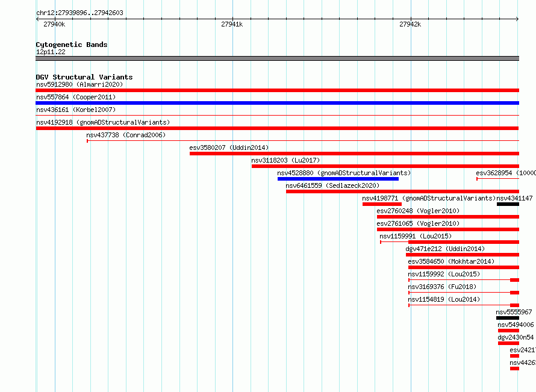Select the black bar under nsv4341147
Image resolution: width=536 pixels, height=392 pixels.
tap(508, 204)
